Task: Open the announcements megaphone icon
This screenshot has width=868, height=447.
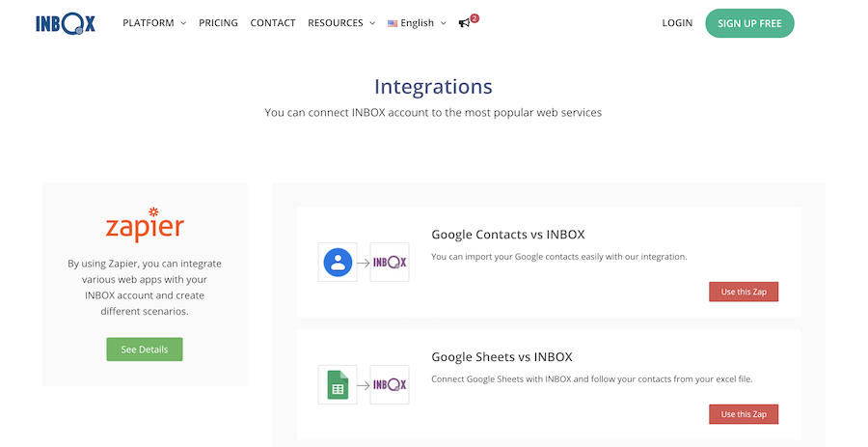Action: [x=465, y=23]
